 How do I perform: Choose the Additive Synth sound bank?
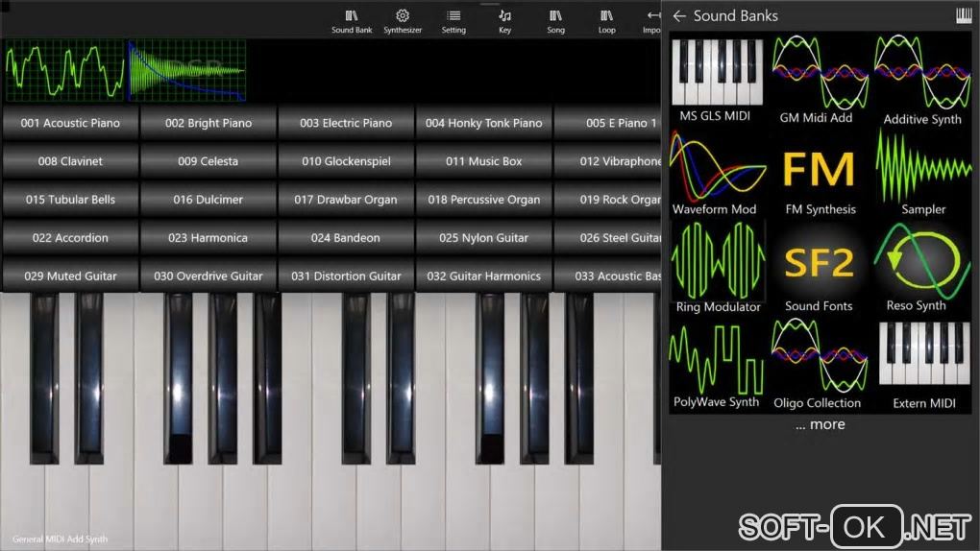(922, 81)
